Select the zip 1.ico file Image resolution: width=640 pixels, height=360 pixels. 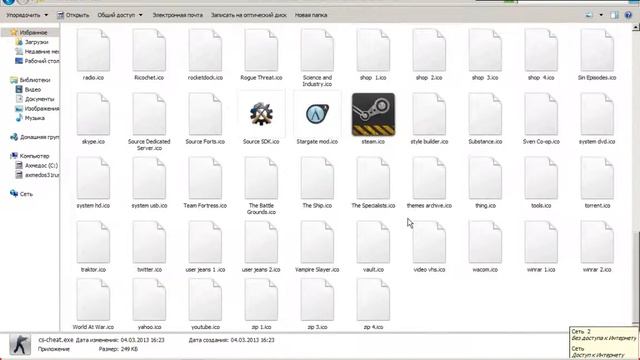261,304
